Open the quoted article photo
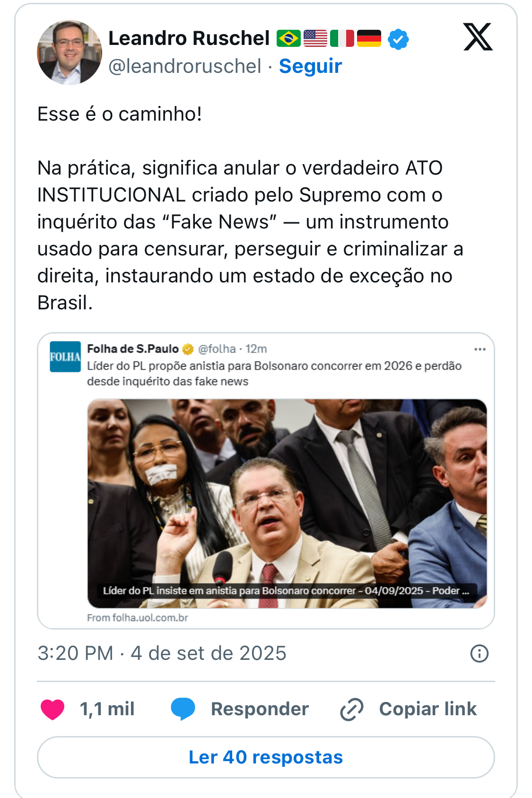 (287, 503)
